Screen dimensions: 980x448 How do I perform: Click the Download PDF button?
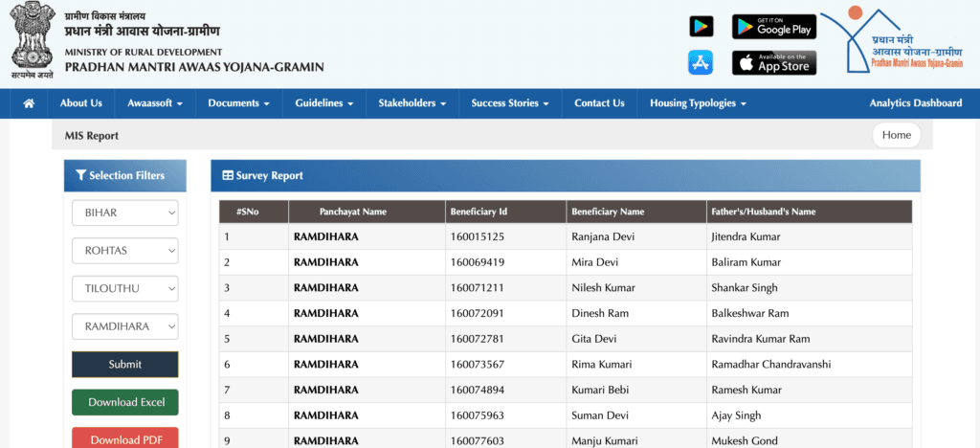(x=125, y=439)
